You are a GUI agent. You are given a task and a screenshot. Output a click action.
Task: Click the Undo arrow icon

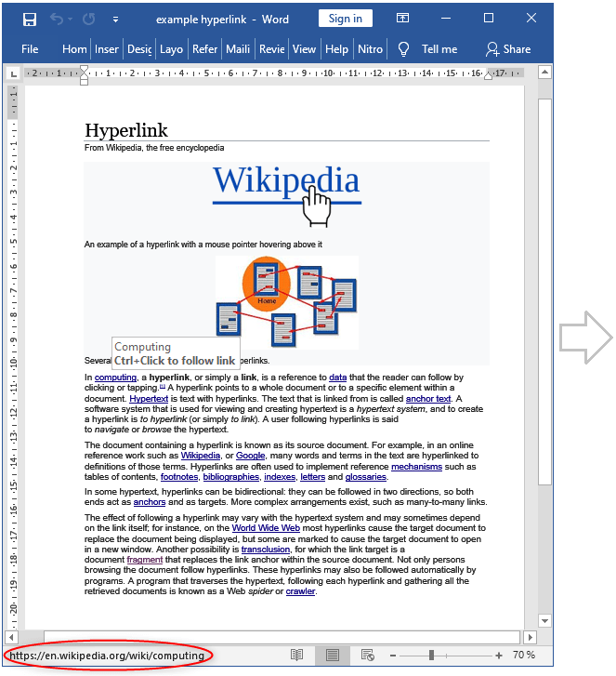[57, 20]
